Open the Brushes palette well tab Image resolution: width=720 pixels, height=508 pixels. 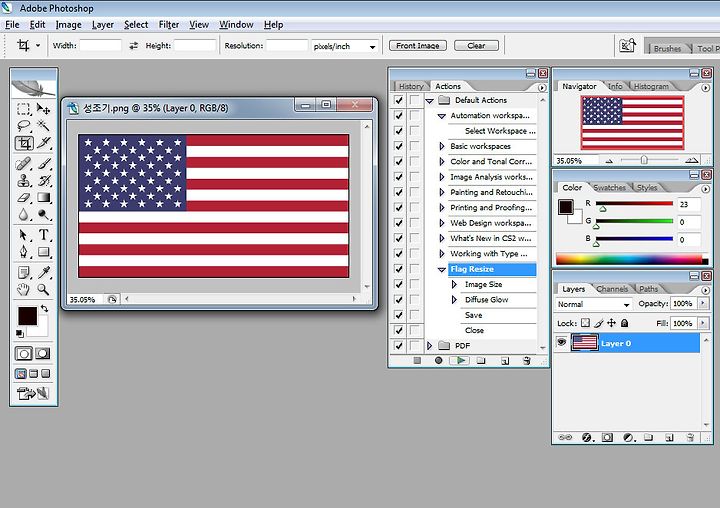(x=667, y=48)
